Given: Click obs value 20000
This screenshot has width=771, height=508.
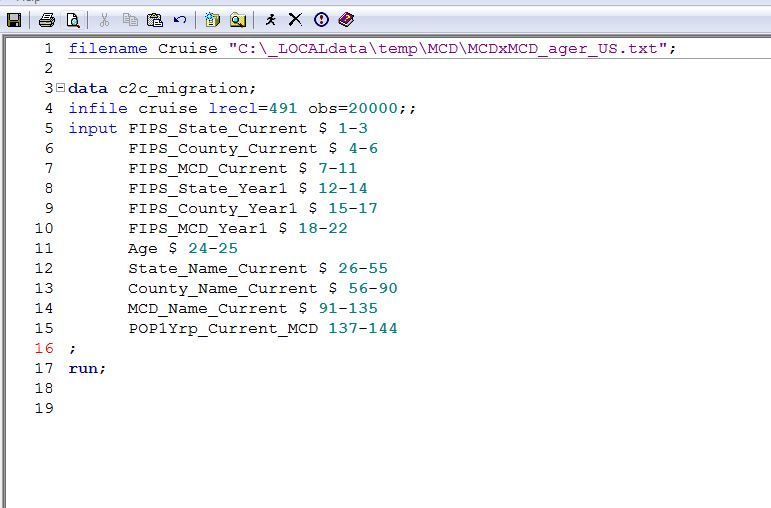Looking at the screenshot, I should (373, 108).
